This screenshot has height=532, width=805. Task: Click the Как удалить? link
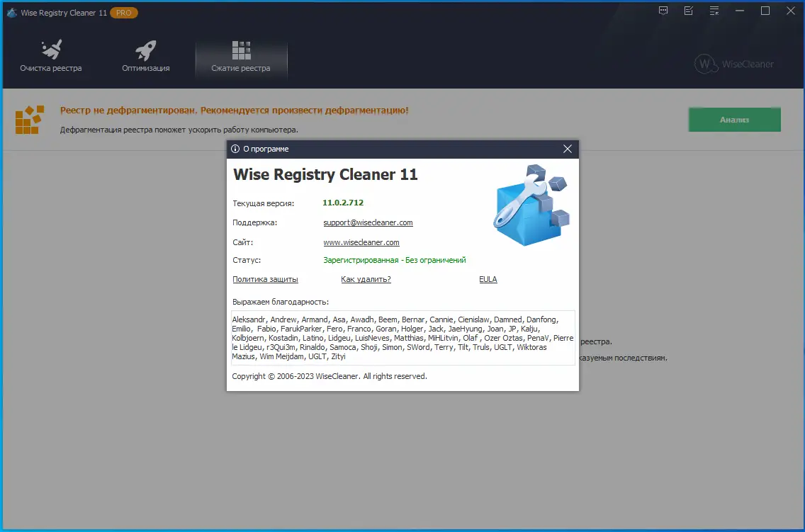pos(366,279)
